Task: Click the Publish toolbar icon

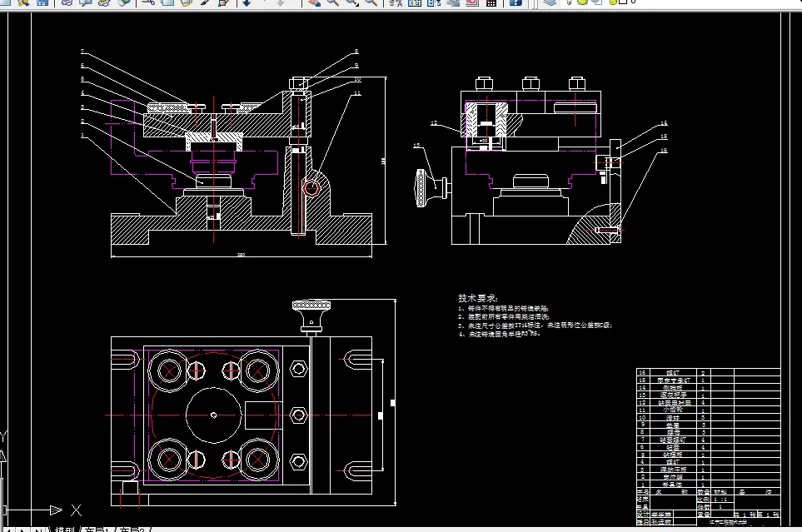Action: (104, 2)
